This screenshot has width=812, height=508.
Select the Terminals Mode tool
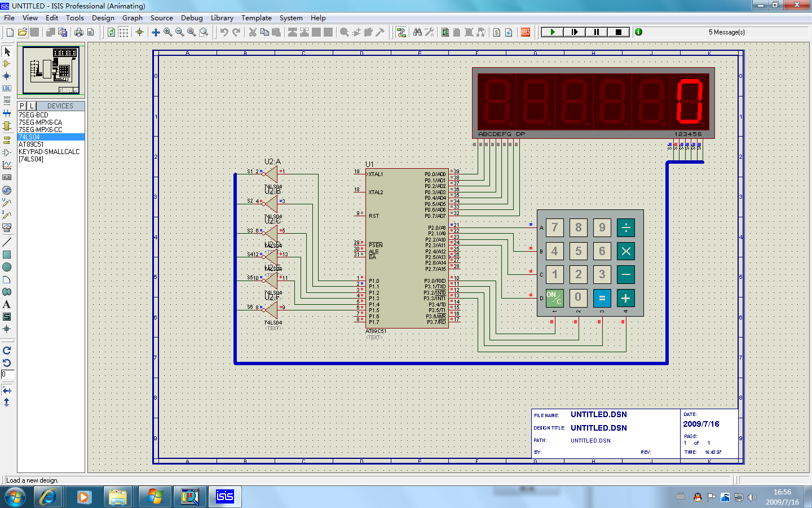pos(7,140)
